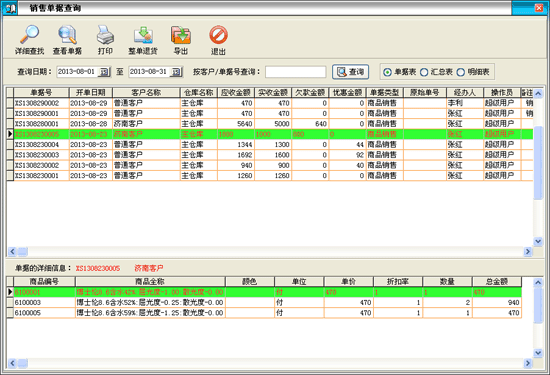Click the 操作员 column header

tap(502, 93)
